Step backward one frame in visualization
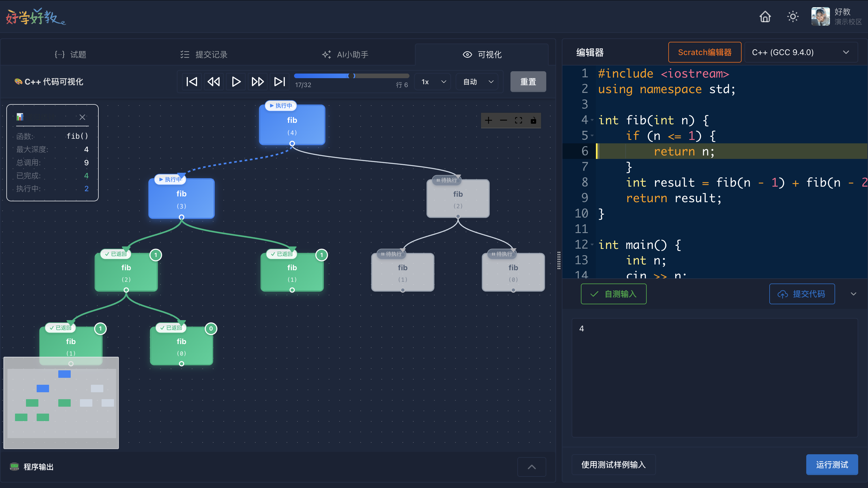The width and height of the screenshot is (868, 488). coord(214,82)
